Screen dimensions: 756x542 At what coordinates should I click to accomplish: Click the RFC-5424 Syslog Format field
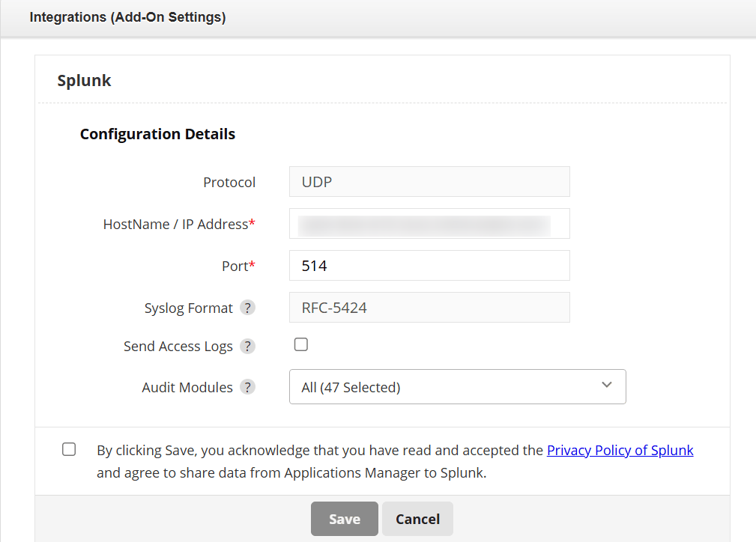pos(429,307)
